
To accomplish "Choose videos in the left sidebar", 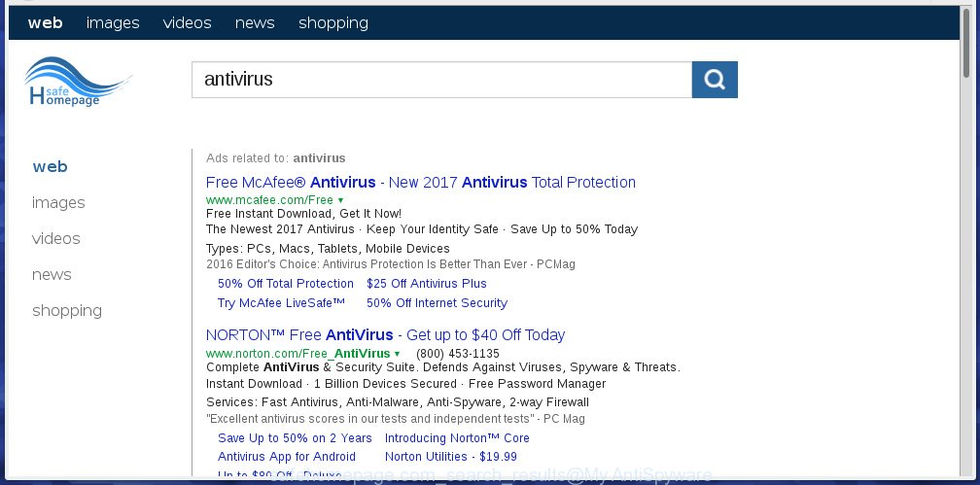I will [55, 239].
